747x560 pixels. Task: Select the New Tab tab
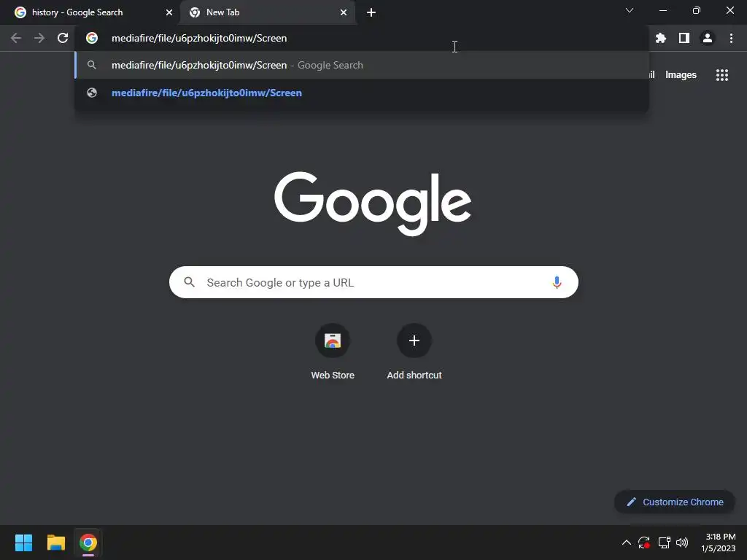[x=268, y=12]
